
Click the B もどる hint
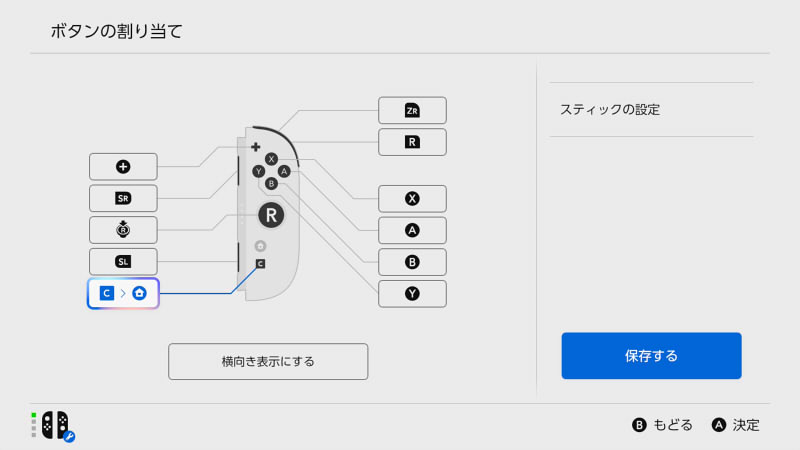[662, 425]
